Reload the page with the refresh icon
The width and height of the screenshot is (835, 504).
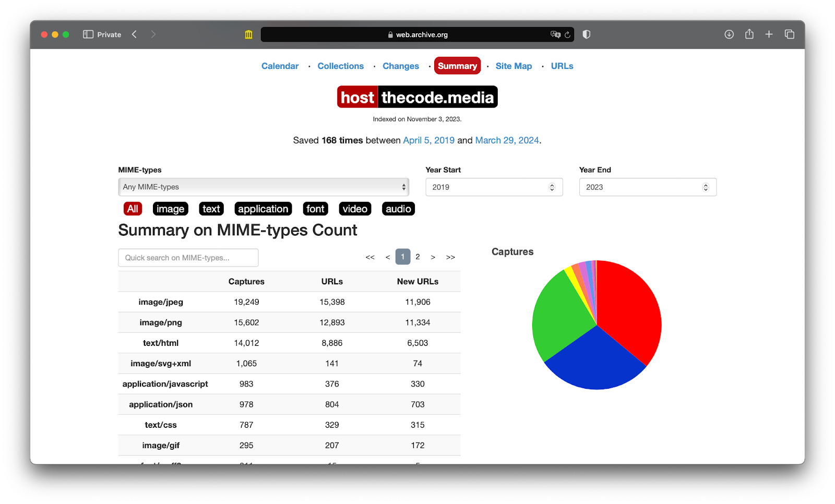click(567, 34)
